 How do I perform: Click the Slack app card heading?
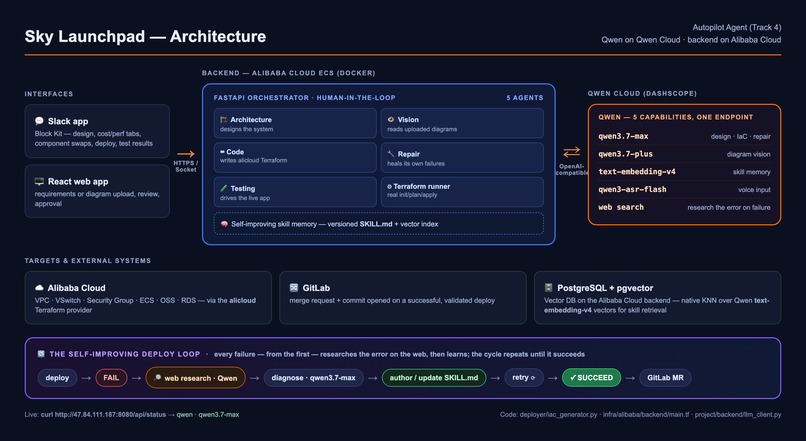[68, 121]
